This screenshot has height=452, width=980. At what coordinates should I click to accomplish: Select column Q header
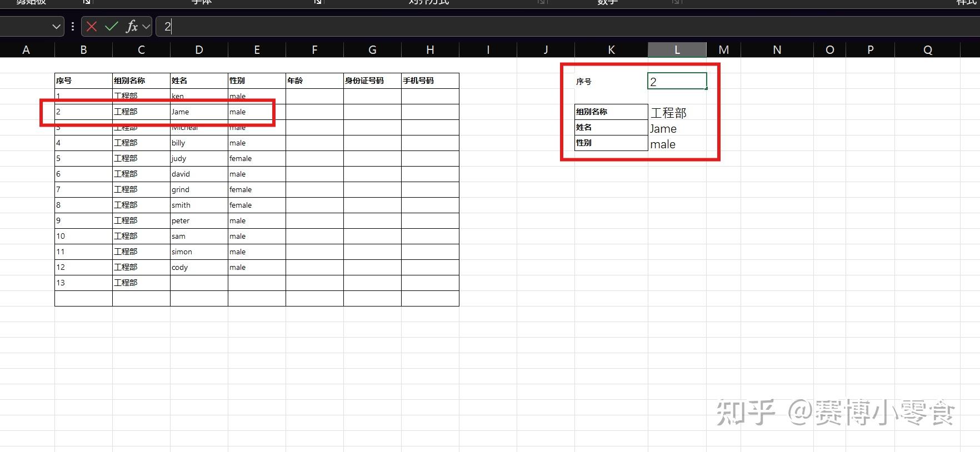tap(927, 50)
